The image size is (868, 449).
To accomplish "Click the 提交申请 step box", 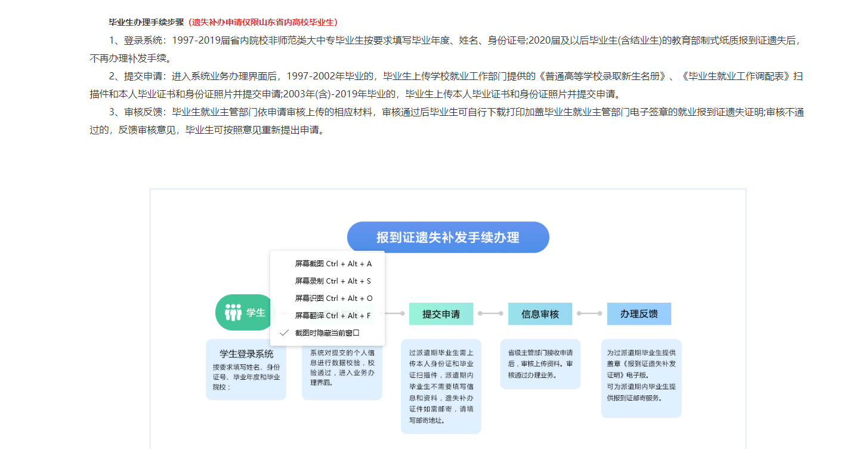I will click(x=441, y=314).
